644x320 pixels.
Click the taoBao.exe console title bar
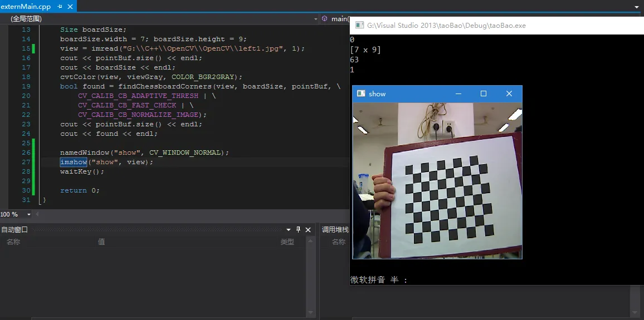497,25
